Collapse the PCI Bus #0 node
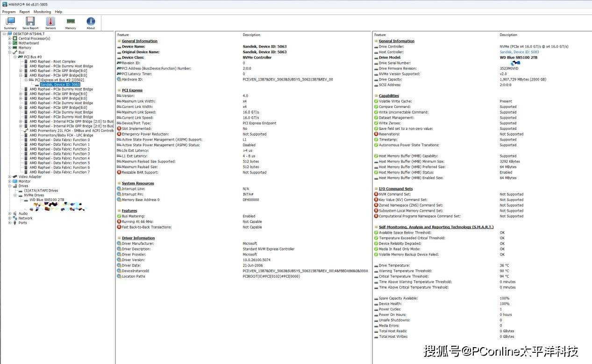The width and height of the screenshot is (592, 364). (15, 57)
